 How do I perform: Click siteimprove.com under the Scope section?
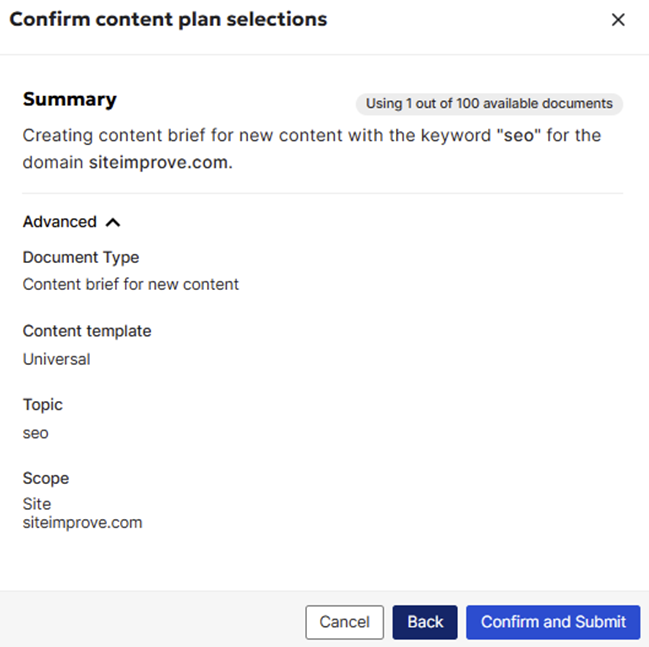[82, 522]
